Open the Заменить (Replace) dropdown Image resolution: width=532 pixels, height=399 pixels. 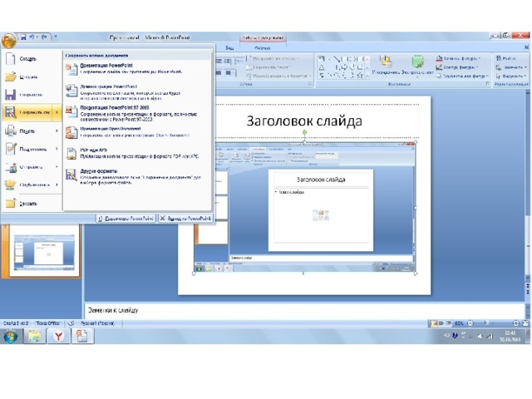click(x=511, y=67)
